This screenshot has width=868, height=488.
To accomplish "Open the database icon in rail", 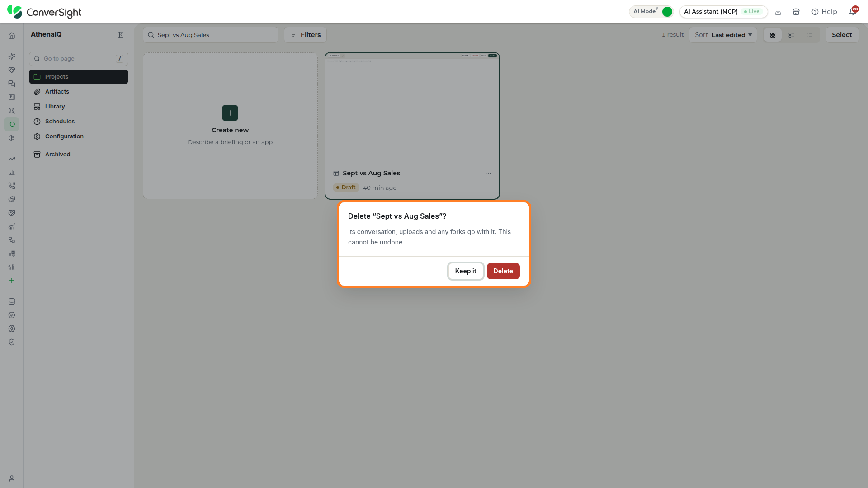I will (12, 301).
